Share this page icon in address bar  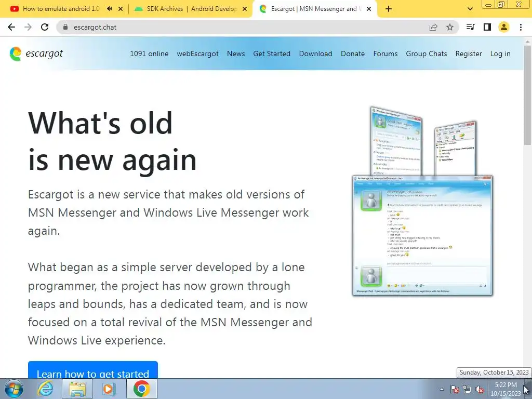(x=433, y=27)
